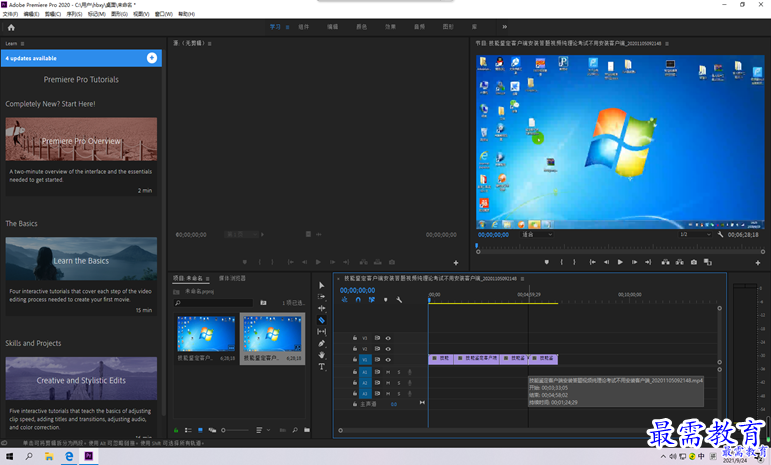The width and height of the screenshot is (771, 465).
Task: Open the 编辑(E) menu
Action: pos(31,14)
